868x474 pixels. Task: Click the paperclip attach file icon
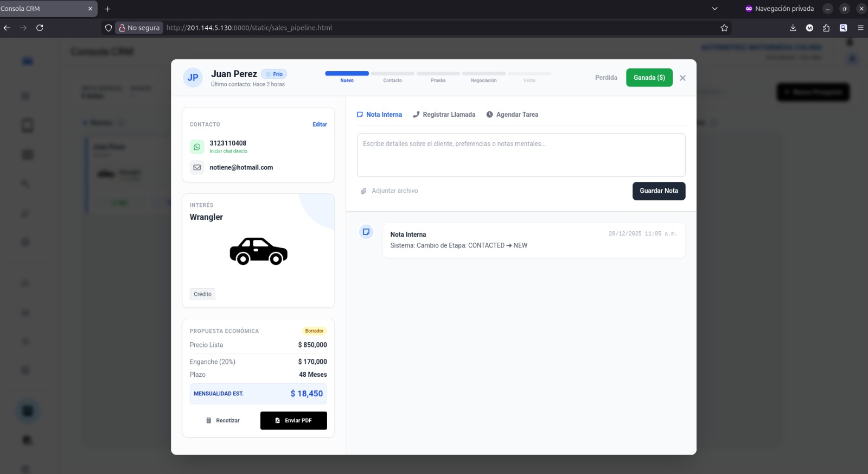pos(363,191)
